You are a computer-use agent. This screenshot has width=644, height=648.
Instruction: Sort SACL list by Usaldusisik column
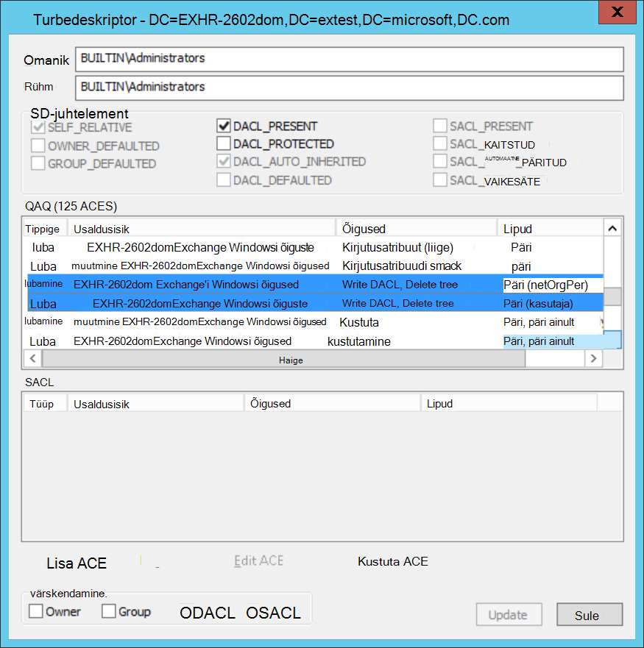coord(155,403)
